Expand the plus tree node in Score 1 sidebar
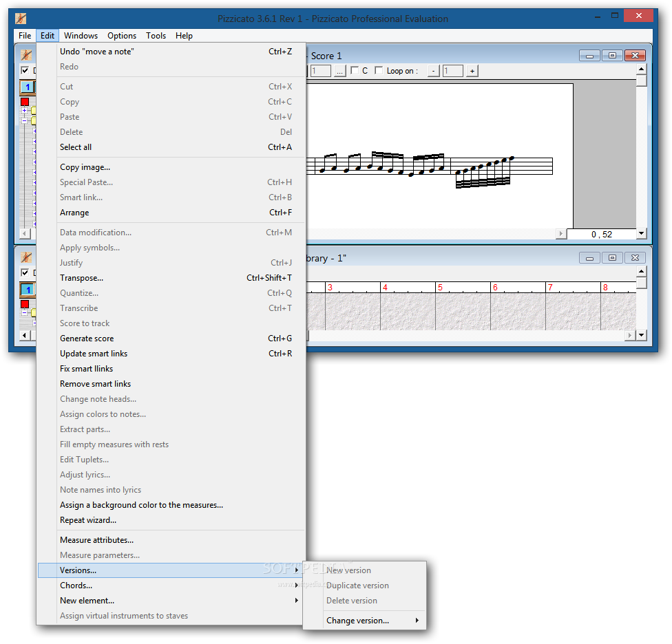The height and width of the screenshot is (644, 672). (x=24, y=111)
